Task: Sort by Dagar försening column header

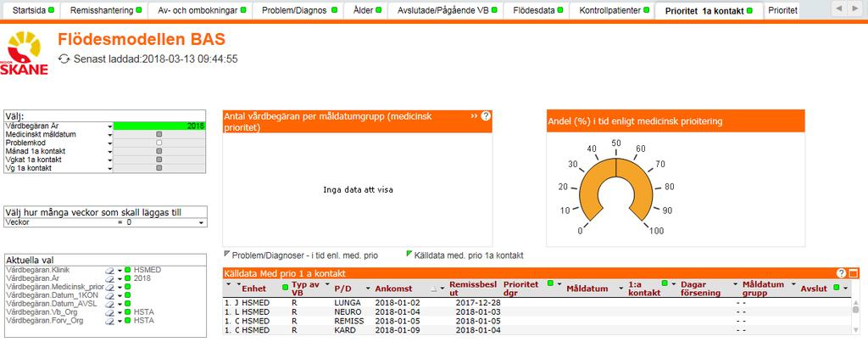Action: tap(700, 289)
